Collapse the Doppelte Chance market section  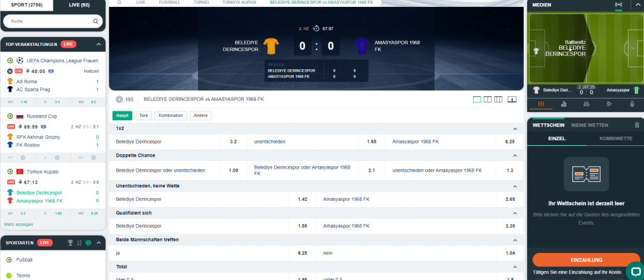point(515,155)
